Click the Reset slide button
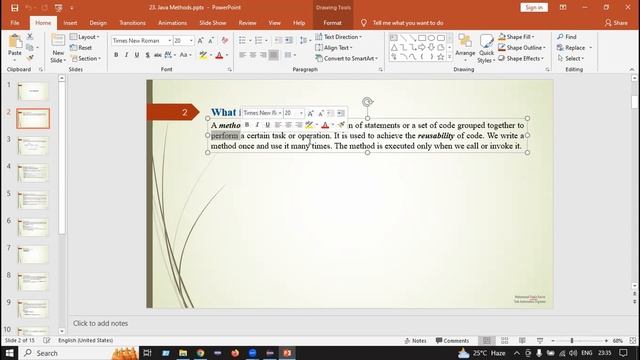The height and width of the screenshot is (360, 640). [x=81, y=48]
